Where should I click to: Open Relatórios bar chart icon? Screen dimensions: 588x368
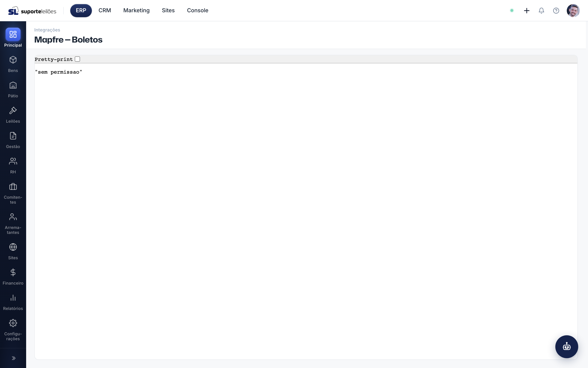coord(13,298)
